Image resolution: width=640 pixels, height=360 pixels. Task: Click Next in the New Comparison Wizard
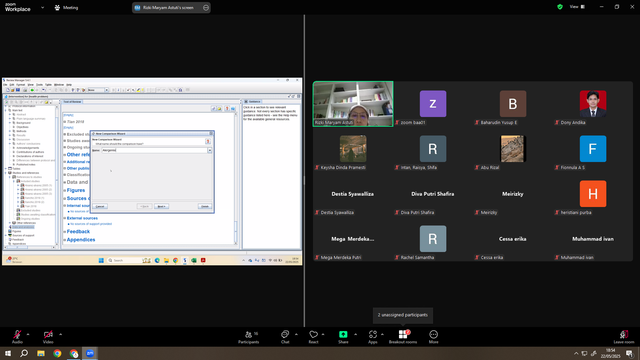point(161,206)
